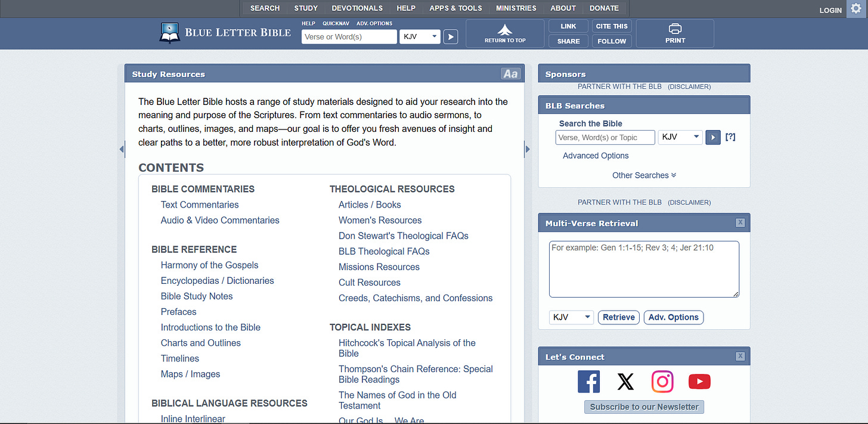The image size is (868, 424).
Task: Open Maps / Images
Action: click(x=190, y=374)
